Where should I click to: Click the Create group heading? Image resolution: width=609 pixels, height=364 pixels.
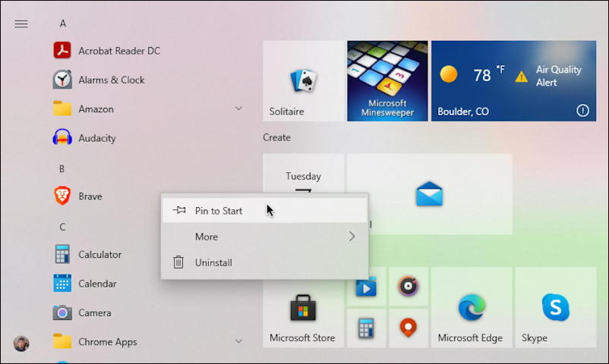(276, 137)
